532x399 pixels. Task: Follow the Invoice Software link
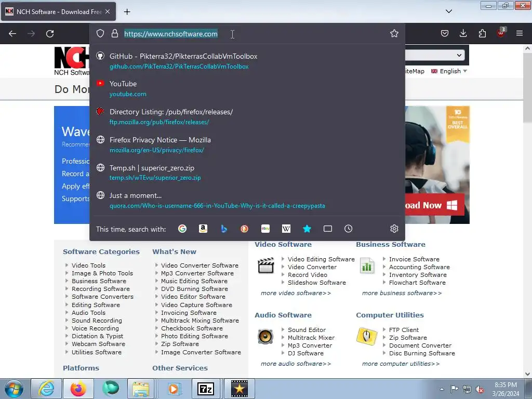(x=414, y=259)
